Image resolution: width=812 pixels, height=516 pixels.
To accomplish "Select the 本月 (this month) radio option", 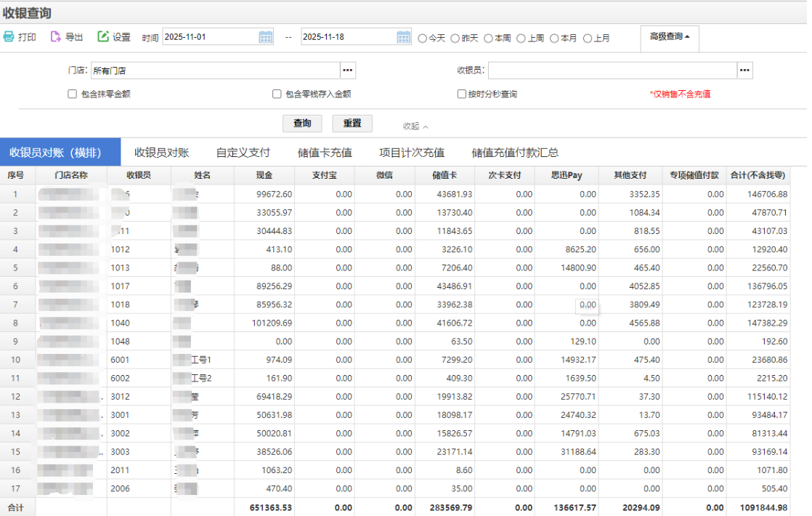I will pyautogui.click(x=554, y=39).
